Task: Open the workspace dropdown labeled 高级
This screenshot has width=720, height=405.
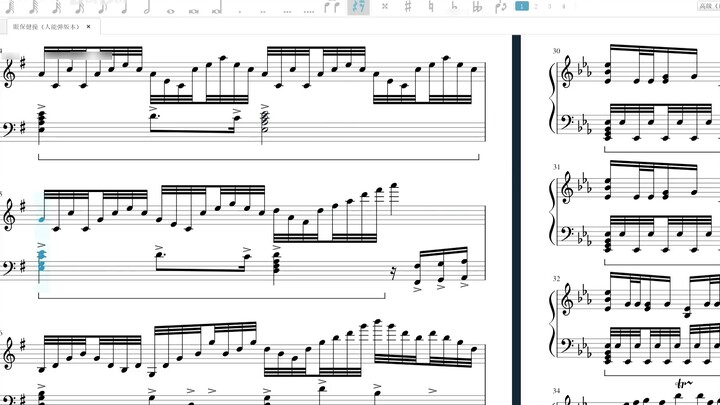Action: (709, 6)
